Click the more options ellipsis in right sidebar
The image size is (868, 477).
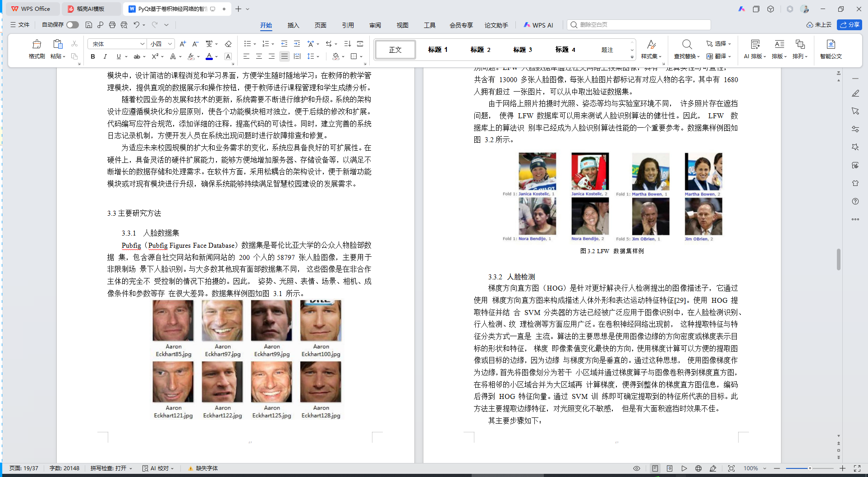tap(855, 219)
